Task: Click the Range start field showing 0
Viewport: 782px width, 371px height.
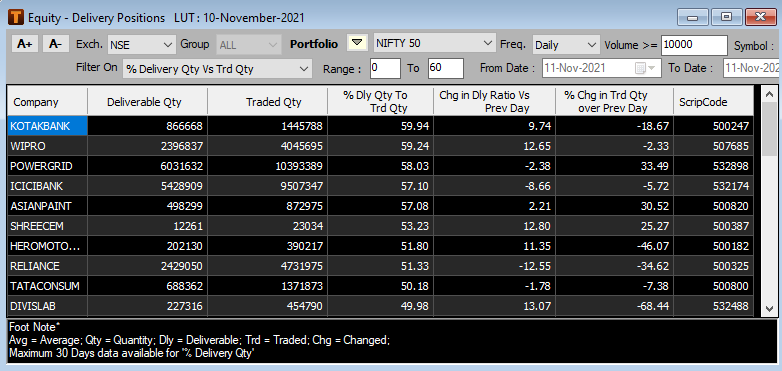Action: click(x=386, y=68)
